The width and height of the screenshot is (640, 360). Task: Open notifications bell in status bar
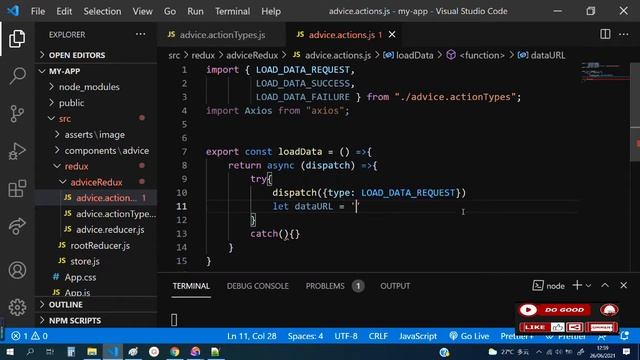pyautogui.click(x=624, y=336)
